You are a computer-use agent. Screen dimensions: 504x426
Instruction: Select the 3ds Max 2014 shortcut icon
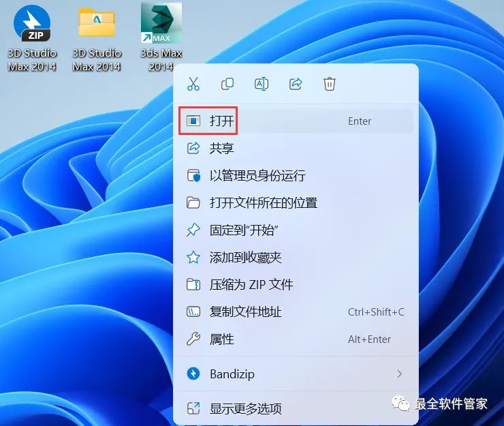click(x=161, y=38)
